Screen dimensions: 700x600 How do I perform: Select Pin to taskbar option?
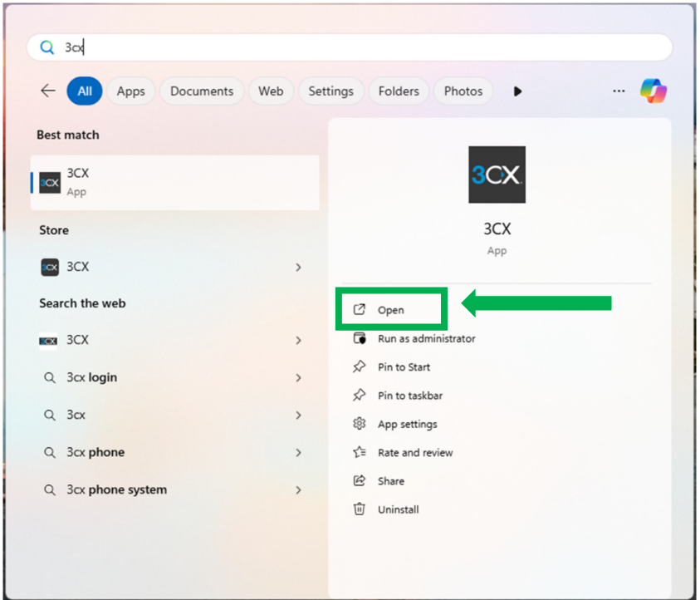[x=409, y=396]
